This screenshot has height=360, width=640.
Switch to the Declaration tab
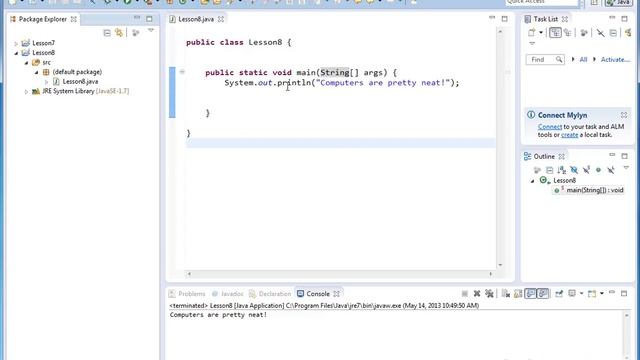275,294
